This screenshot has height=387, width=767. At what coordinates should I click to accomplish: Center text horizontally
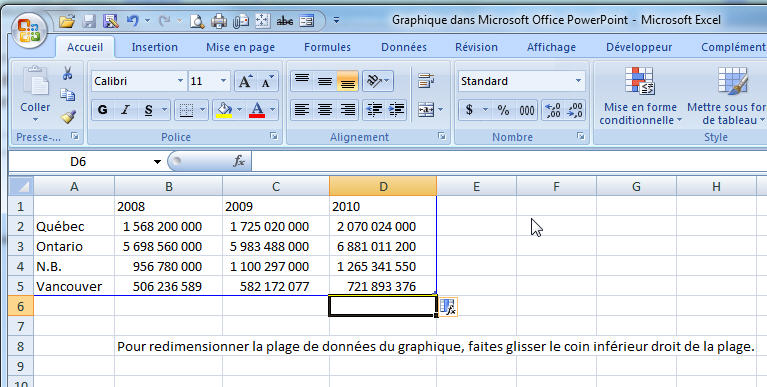coord(325,110)
